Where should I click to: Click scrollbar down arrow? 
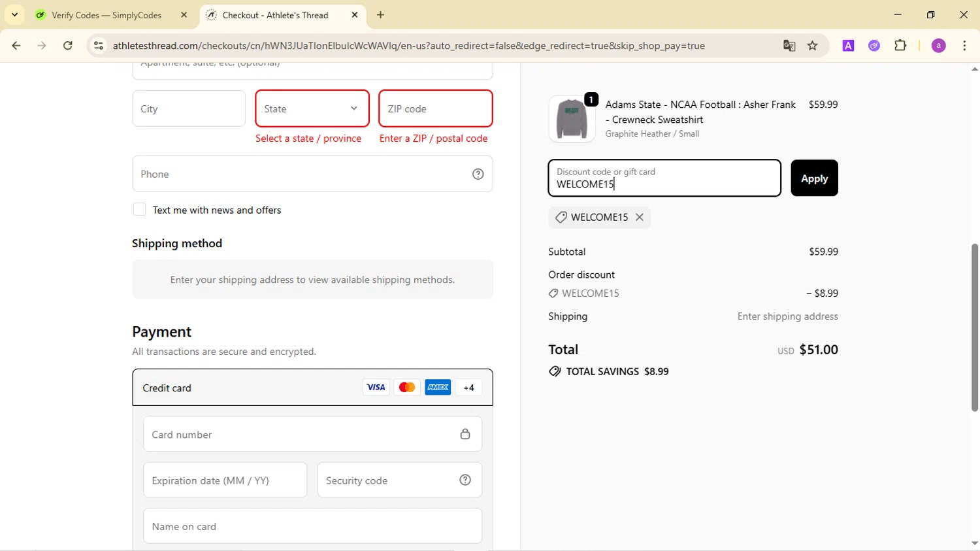click(x=974, y=543)
